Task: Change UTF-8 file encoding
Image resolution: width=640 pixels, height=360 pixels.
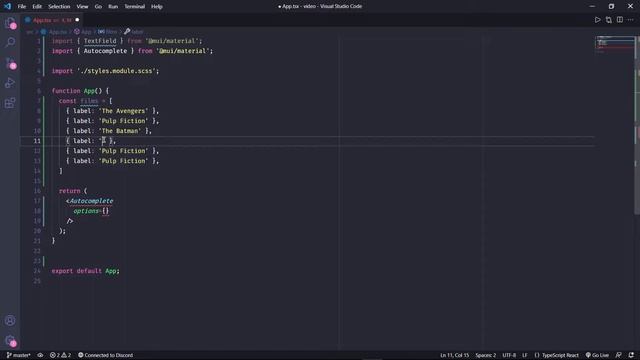Action: tap(509, 355)
